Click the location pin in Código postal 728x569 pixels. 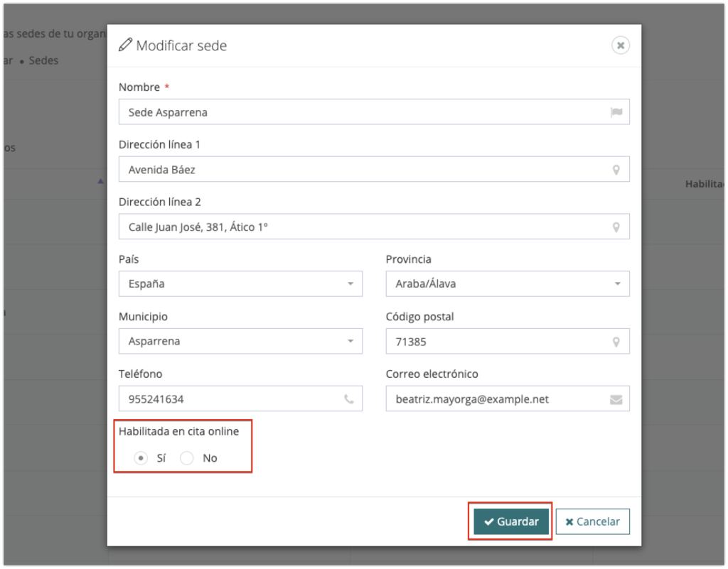616,342
